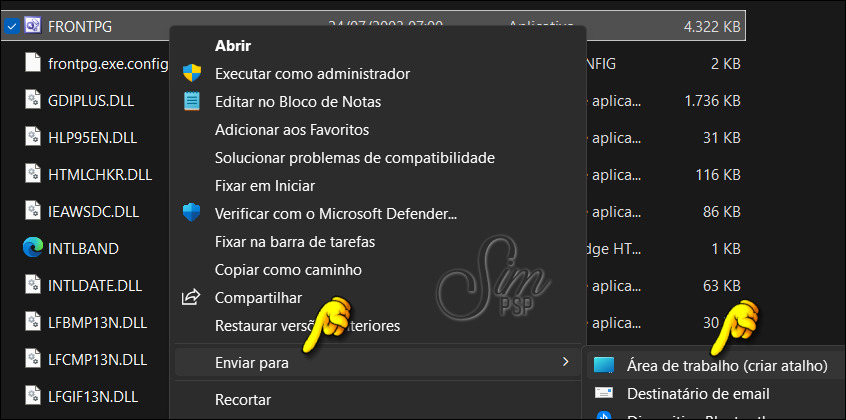Click the INTLBAND Edge file icon

tap(32, 248)
